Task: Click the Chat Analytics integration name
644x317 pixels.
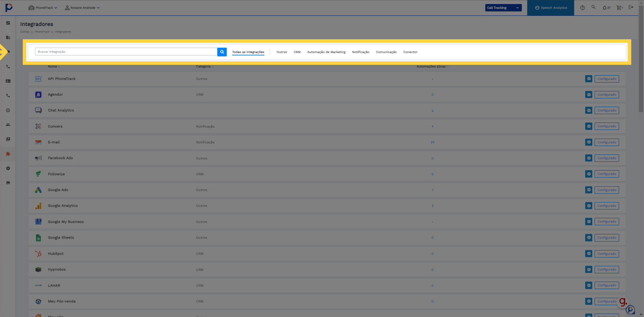Action: tap(61, 110)
